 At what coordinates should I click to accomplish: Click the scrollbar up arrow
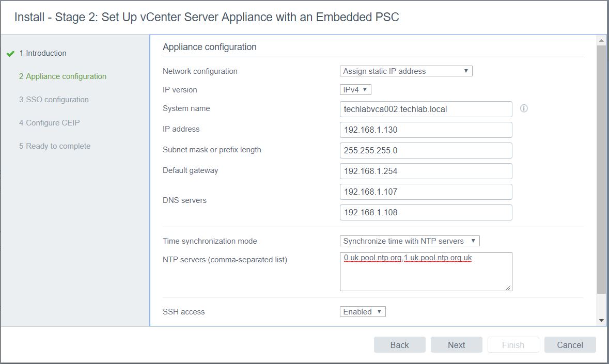[601, 40]
